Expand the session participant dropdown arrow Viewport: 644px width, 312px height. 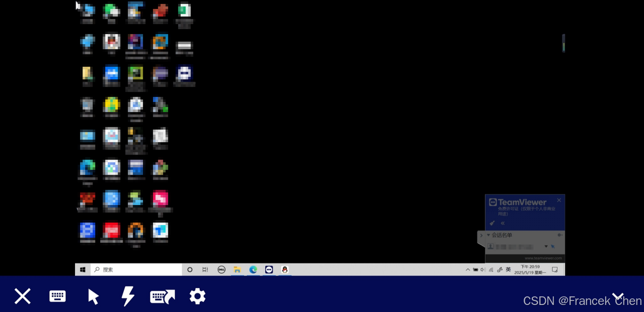pos(546,247)
